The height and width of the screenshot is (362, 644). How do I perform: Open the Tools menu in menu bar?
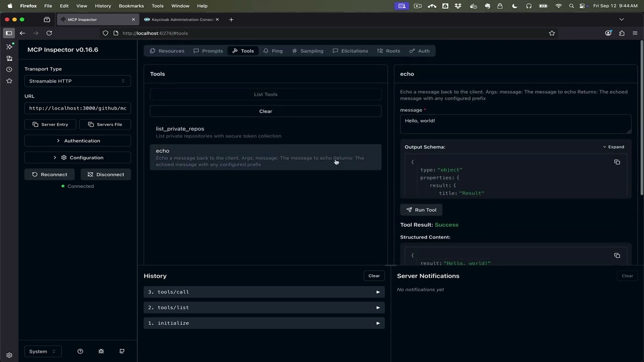157,6
